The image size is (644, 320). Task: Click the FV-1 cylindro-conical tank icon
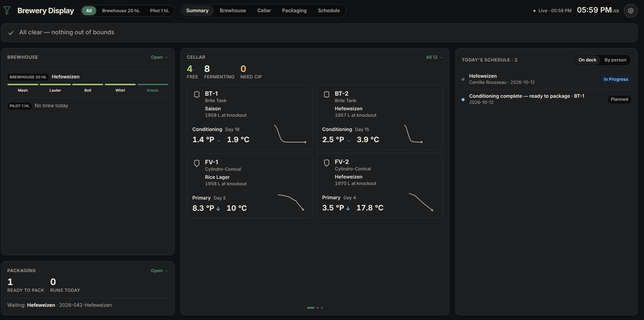(x=197, y=163)
